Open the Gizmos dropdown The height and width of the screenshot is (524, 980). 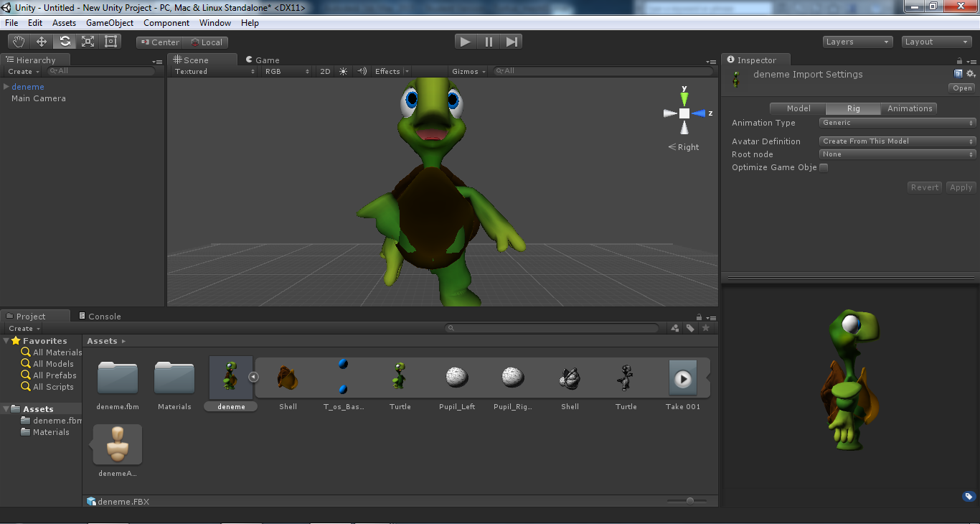(x=468, y=71)
